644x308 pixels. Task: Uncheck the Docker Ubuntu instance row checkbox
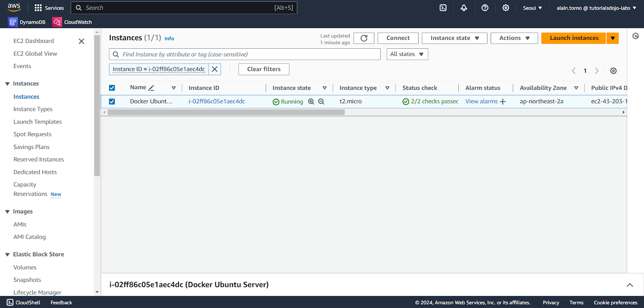[x=112, y=101]
